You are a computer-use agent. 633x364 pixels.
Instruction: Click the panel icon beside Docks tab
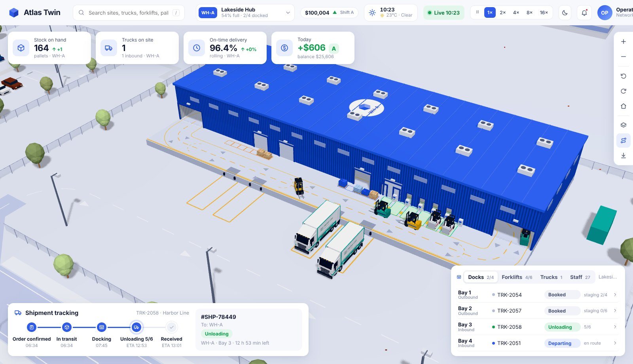pyautogui.click(x=459, y=277)
